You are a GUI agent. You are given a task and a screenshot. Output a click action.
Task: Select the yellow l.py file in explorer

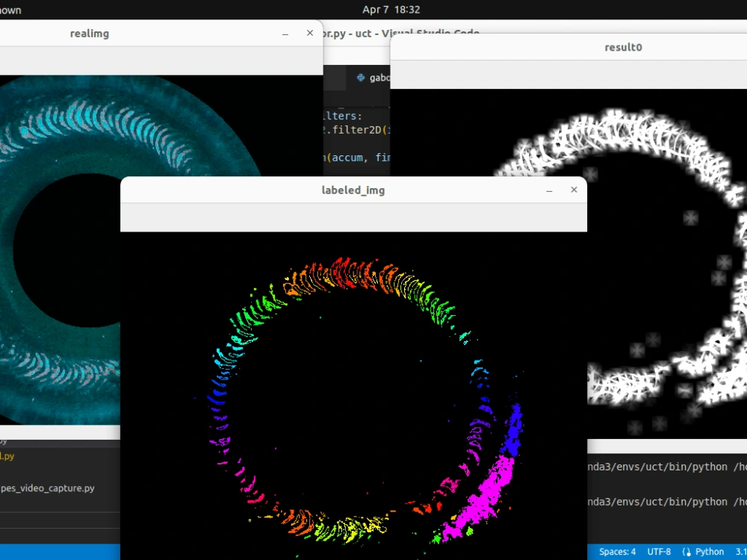(x=7, y=456)
